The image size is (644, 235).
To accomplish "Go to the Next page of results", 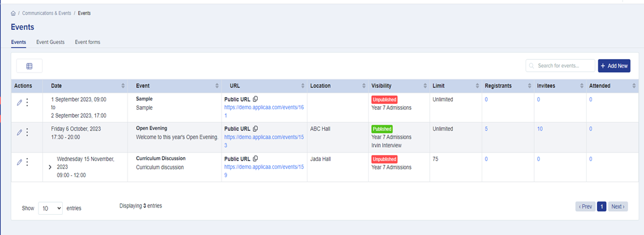I will tap(618, 207).
